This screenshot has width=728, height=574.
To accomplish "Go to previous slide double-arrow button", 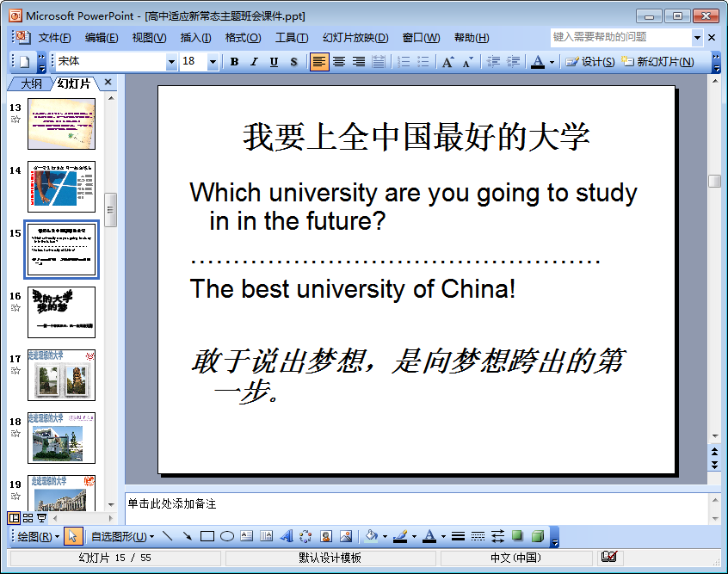I will point(714,452).
